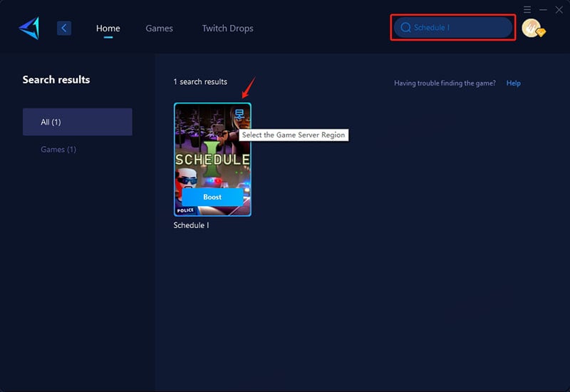
Task: Click the Schedule I title under the card
Action: pos(191,225)
